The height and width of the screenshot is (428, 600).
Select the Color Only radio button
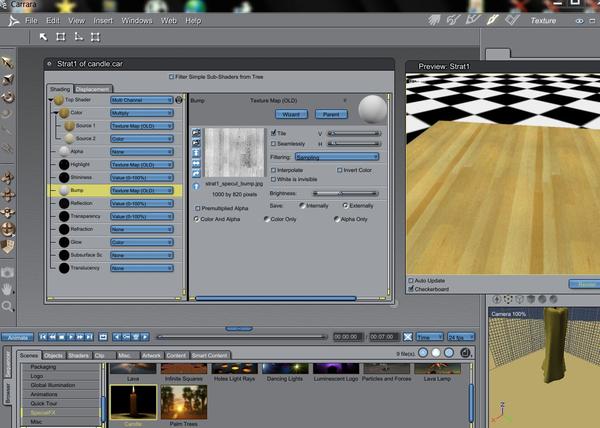(266, 219)
